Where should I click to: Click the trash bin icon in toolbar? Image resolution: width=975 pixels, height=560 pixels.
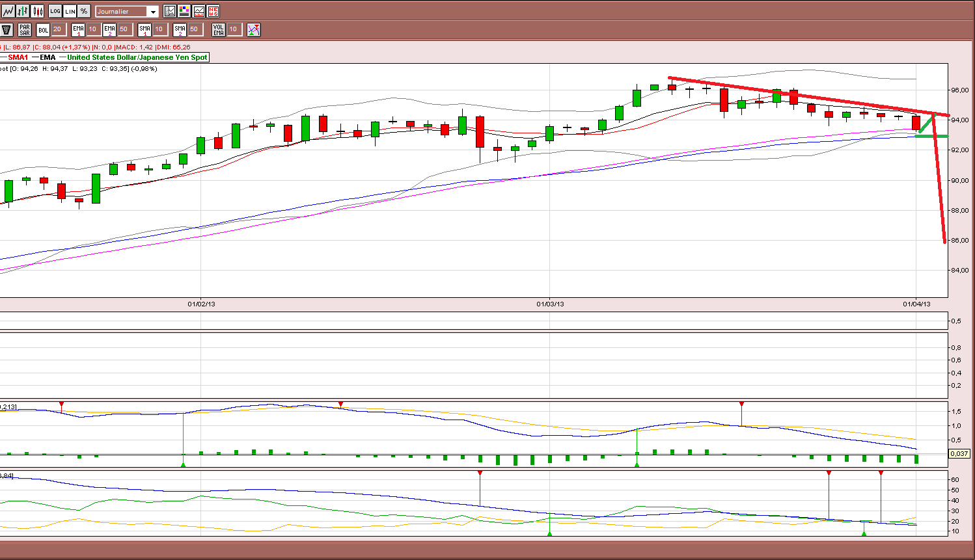(7, 29)
